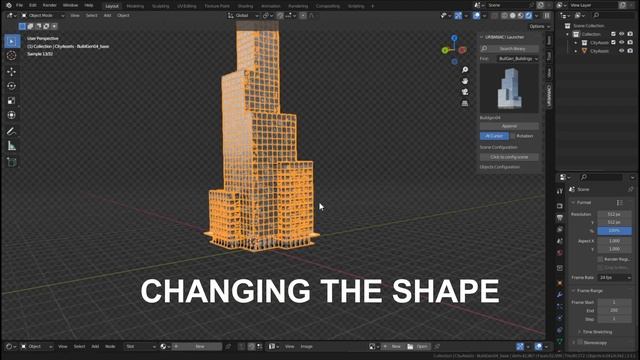Switch perspective/orthographic with the grid gizmo
The image size is (640, 360).
click(465, 103)
